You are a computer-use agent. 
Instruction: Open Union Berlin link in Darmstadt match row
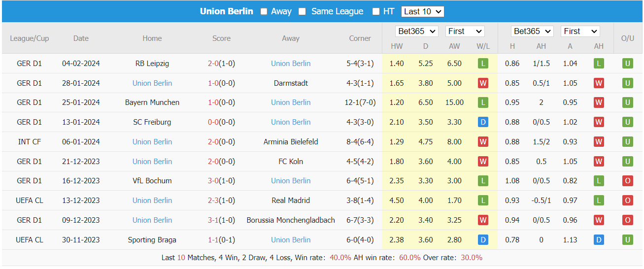[152, 83]
